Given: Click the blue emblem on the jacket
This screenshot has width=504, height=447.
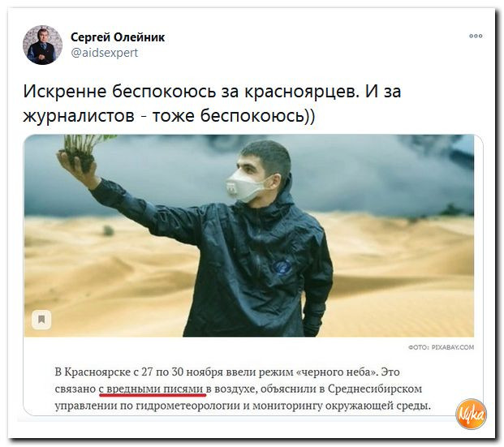Looking at the screenshot, I should coord(282,268).
